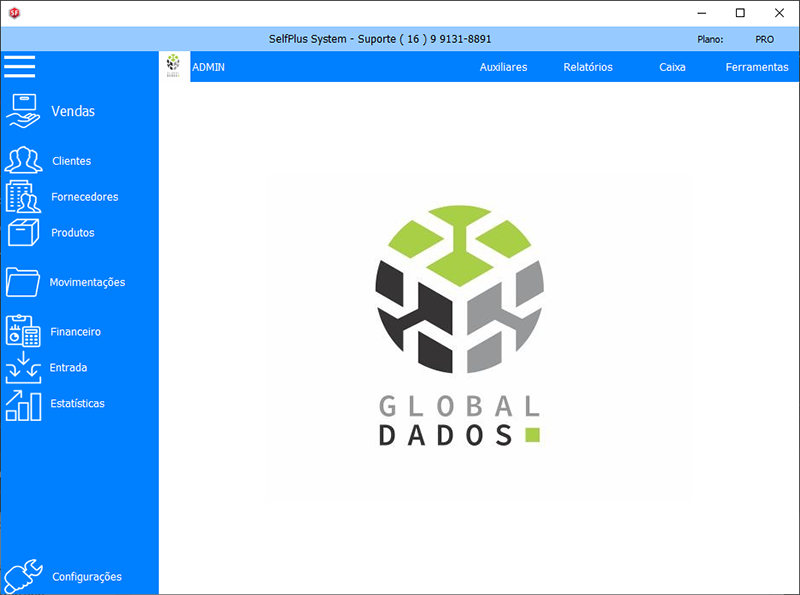Click the Movimentações folder icon

click(23, 282)
